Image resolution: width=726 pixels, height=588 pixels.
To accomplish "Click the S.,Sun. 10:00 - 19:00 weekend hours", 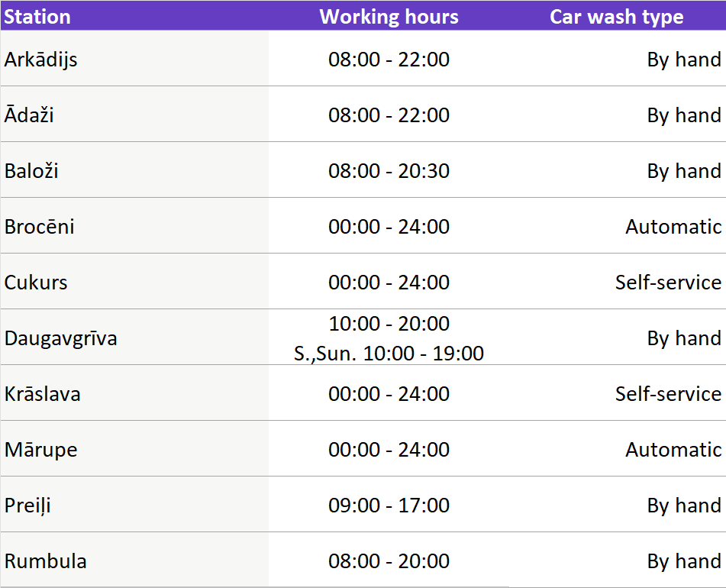I will (389, 354).
